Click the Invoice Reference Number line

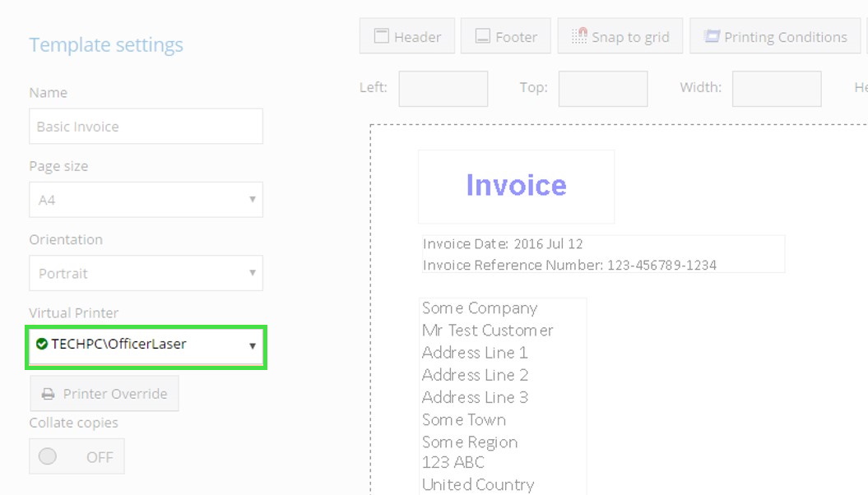(569, 265)
